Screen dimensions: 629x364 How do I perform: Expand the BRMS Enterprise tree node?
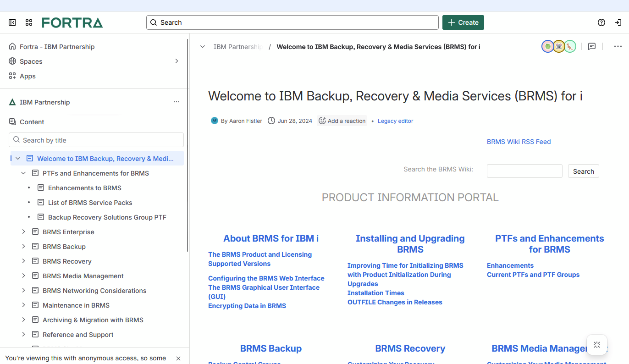23,232
